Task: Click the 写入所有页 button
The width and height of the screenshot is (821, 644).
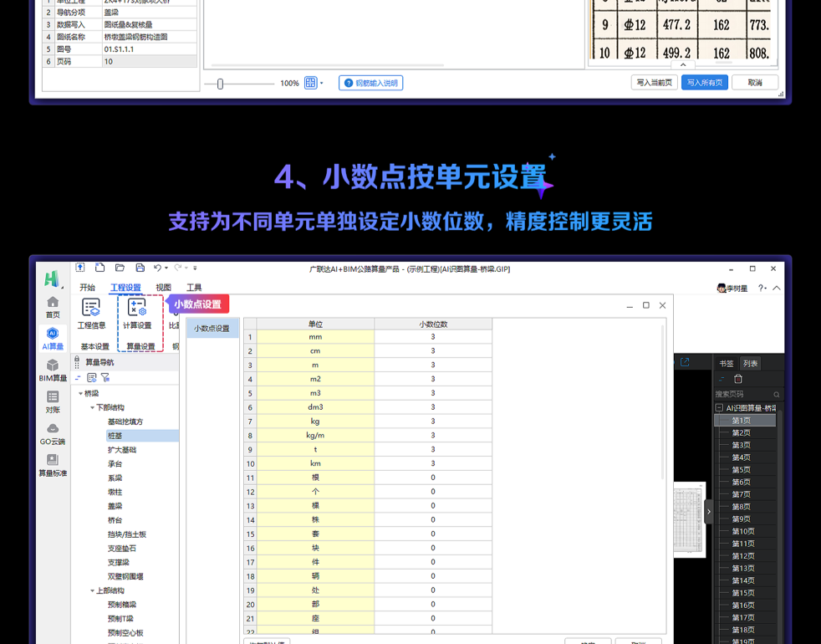Action: coord(705,83)
